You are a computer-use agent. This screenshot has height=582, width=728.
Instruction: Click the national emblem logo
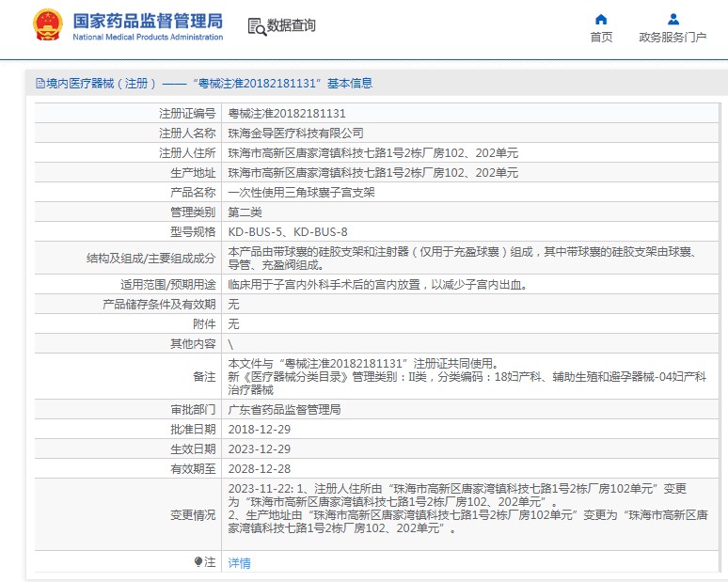[x=48, y=25]
